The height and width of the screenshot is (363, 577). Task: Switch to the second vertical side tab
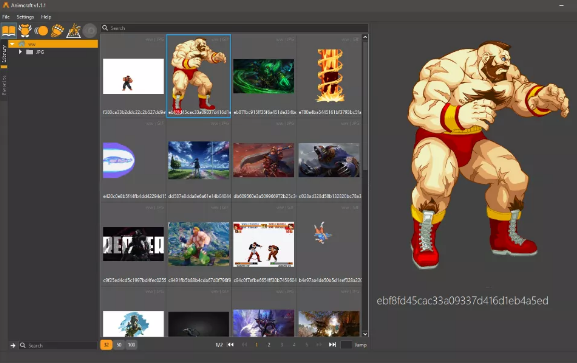point(4,85)
